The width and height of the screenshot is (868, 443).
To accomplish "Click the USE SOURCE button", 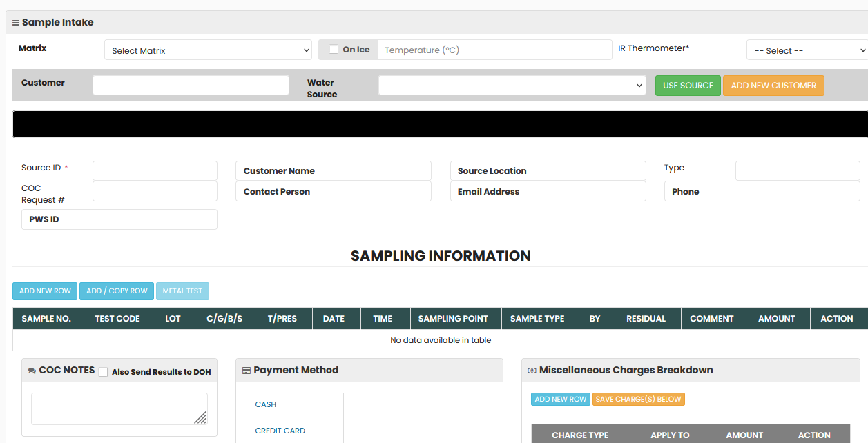I will tap(688, 86).
